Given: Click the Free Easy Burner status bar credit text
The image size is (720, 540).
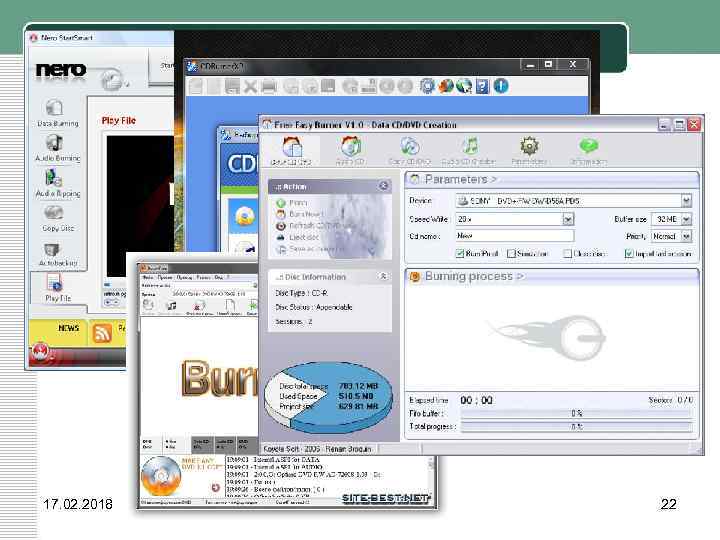Looking at the screenshot, I should (x=317, y=449).
